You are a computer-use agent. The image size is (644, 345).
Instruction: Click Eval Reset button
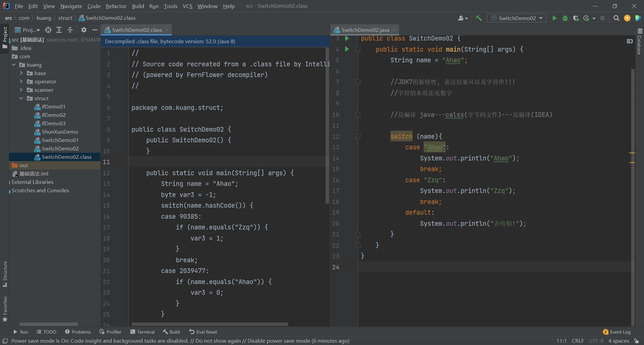pos(203,332)
